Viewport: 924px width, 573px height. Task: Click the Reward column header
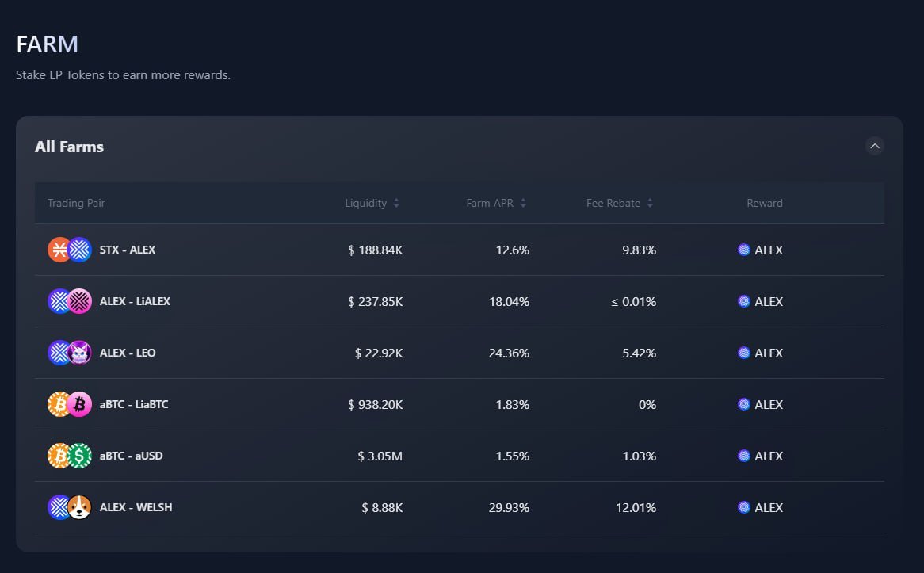point(764,203)
